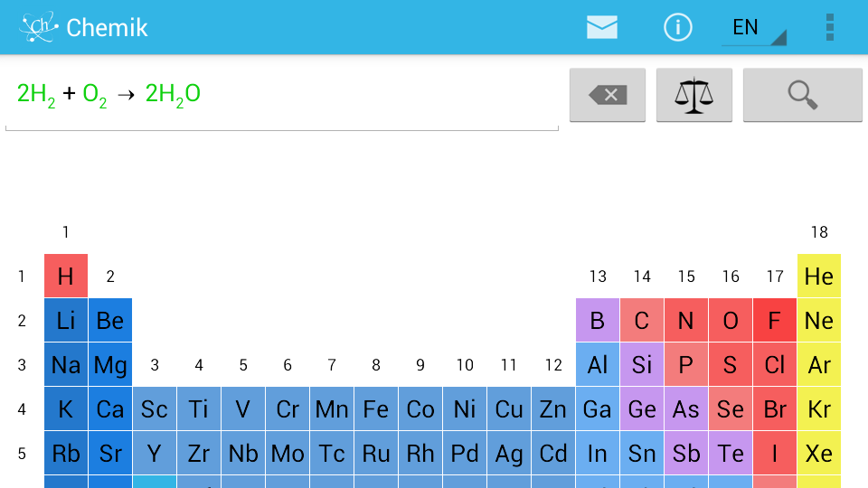
Task: Select element Sn (Tin)
Action: tap(642, 453)
